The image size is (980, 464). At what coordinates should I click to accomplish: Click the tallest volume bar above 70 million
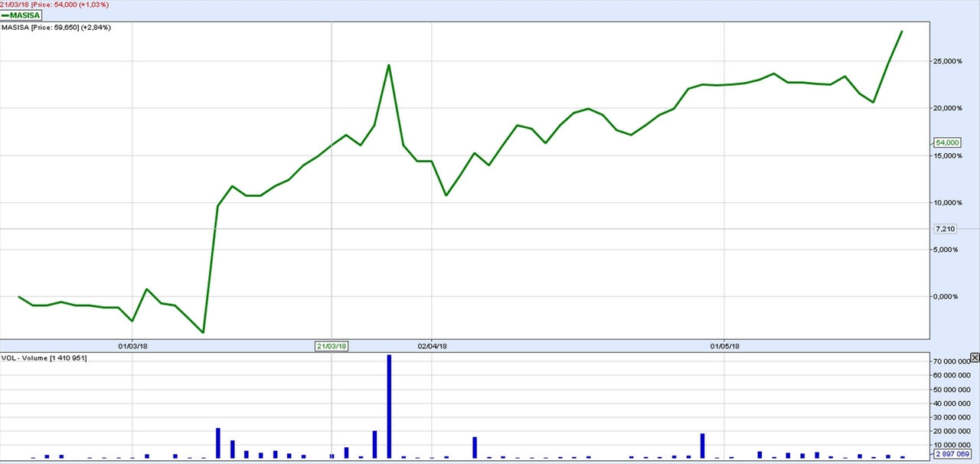click(389, 407)
